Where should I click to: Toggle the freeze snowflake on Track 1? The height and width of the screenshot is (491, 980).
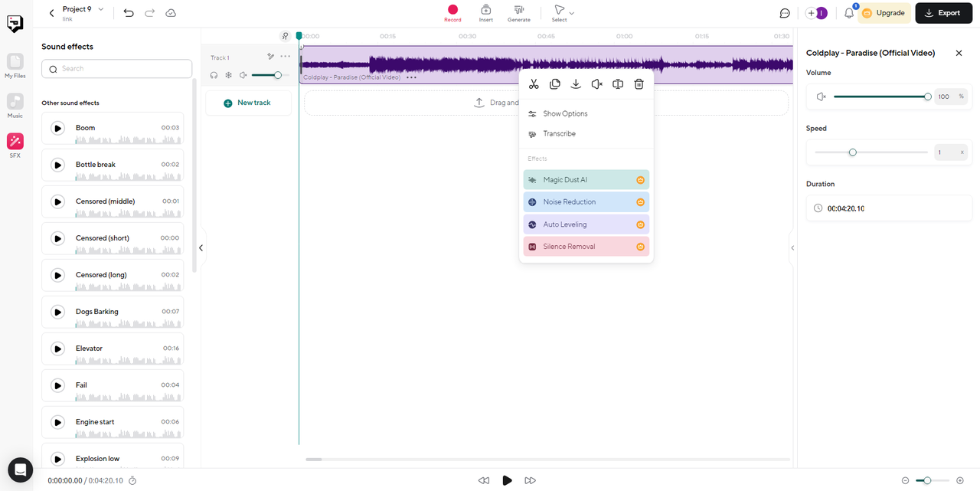228,75
